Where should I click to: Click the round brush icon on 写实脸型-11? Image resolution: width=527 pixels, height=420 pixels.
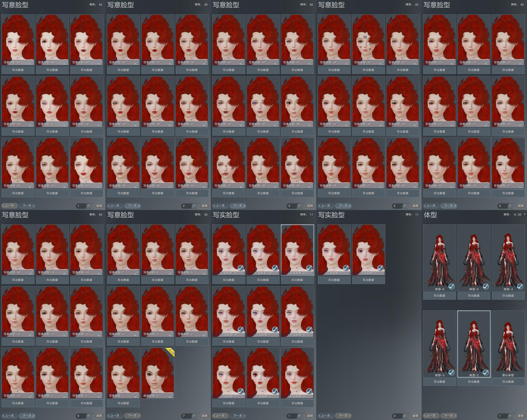tap(241, 268)
